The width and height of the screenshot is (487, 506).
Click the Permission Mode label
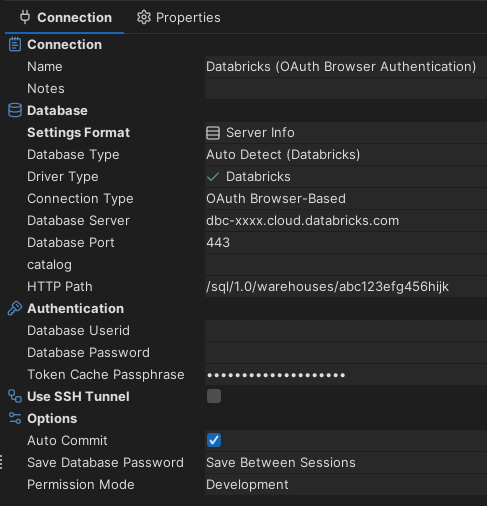81,485
